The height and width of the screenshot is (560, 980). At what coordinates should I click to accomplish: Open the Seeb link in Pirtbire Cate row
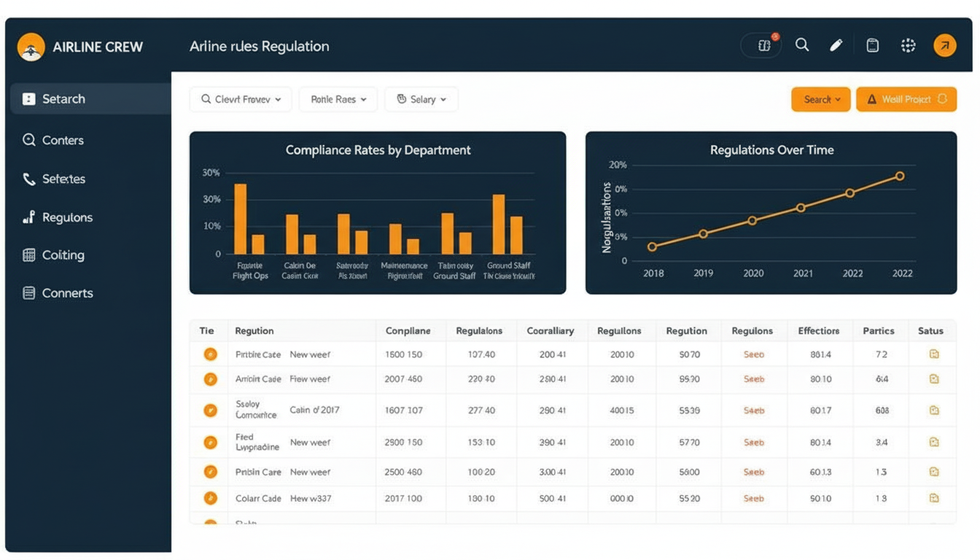753,354
